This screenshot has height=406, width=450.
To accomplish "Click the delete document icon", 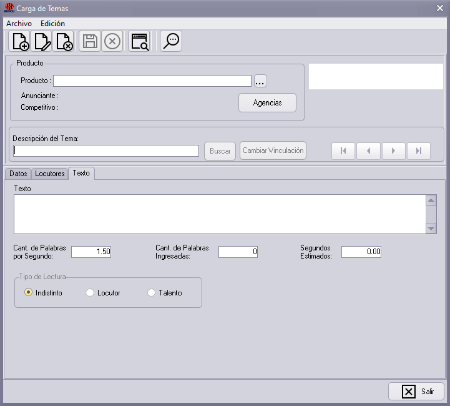I will 64,41.
